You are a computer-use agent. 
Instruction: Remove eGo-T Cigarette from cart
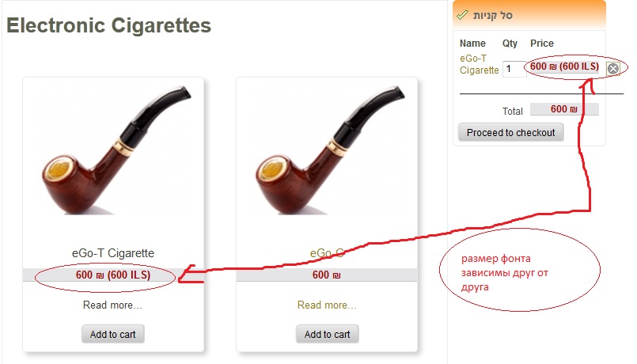613,69
